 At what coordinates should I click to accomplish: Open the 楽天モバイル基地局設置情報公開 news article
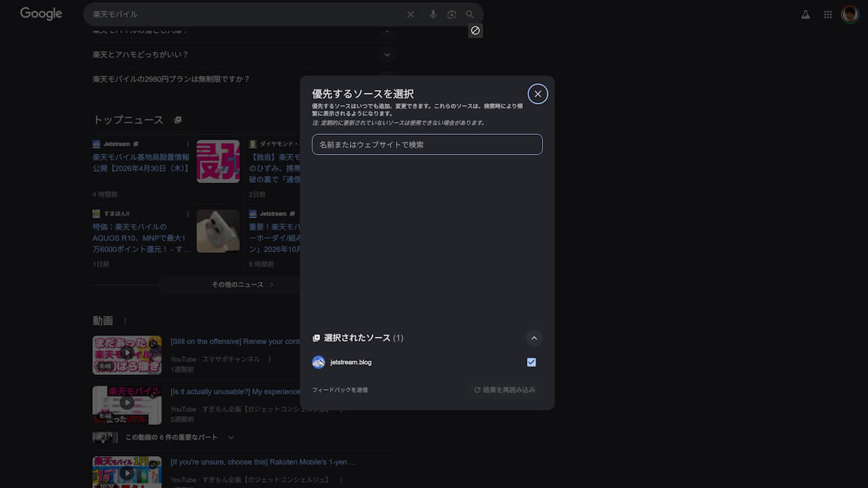click(x=140, y=162)
